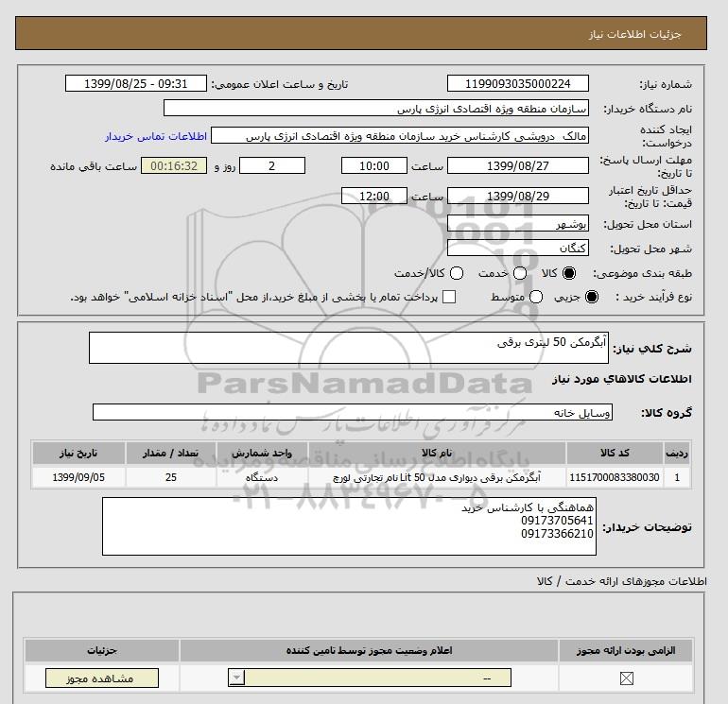Click the deadline time field 10:00

pos(374,166)
